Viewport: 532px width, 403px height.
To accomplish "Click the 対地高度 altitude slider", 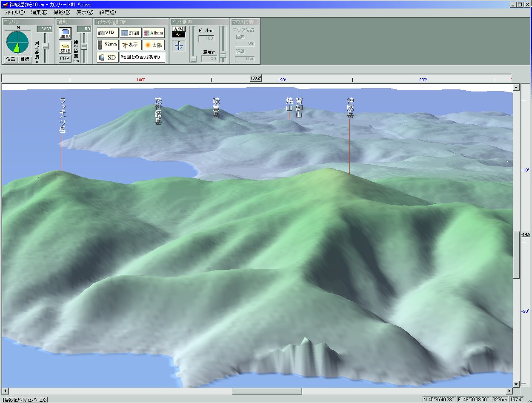I will [45, 46].
